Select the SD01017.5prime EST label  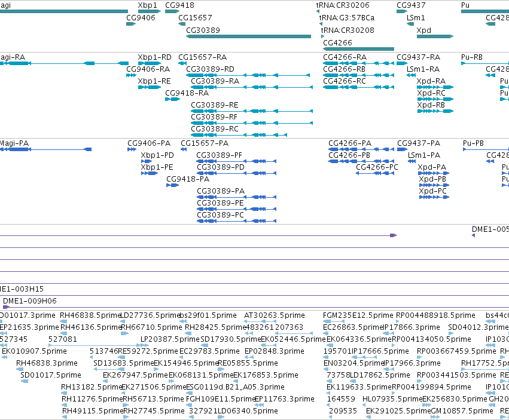pyautogui.click(x=51, y=375)
